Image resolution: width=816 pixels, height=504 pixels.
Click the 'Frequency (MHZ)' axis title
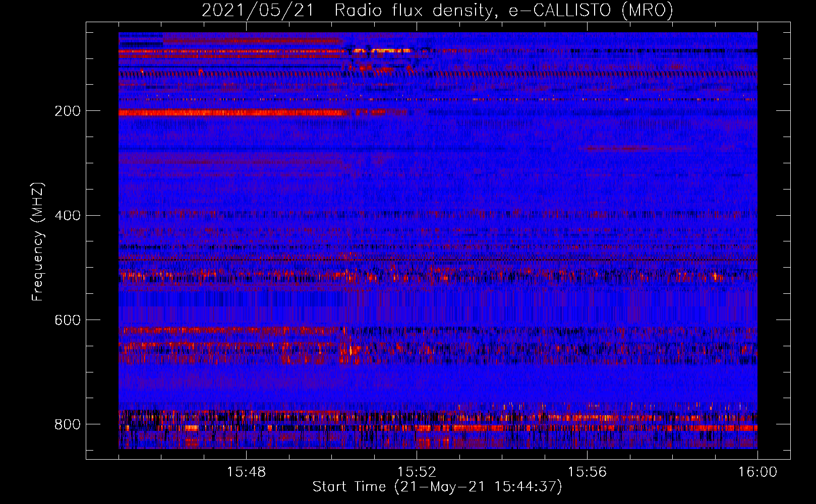pos(38,241)
